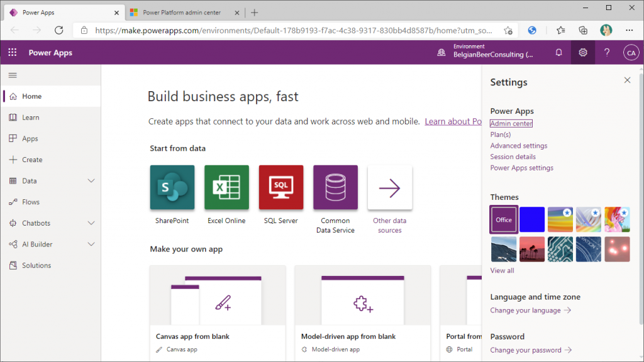Open a new browser tab
Image resolution: width=644 pixels, height=362 pixels.
(x=254, y=13)
